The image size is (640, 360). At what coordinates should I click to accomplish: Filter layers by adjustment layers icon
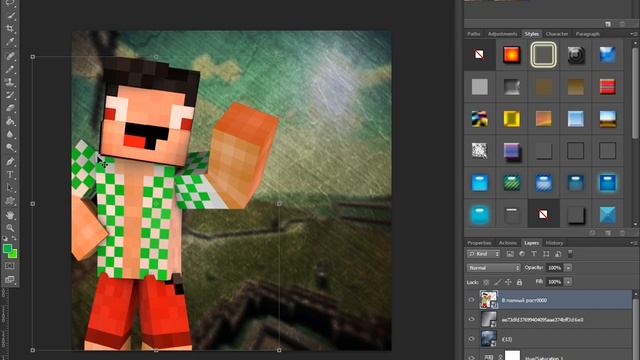point(522,254)
